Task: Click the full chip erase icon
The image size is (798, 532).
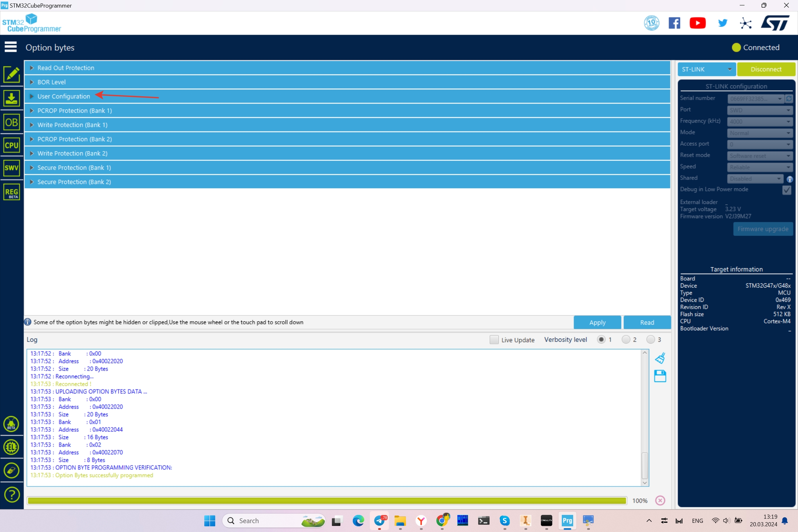Action: (x=11, y=471)
